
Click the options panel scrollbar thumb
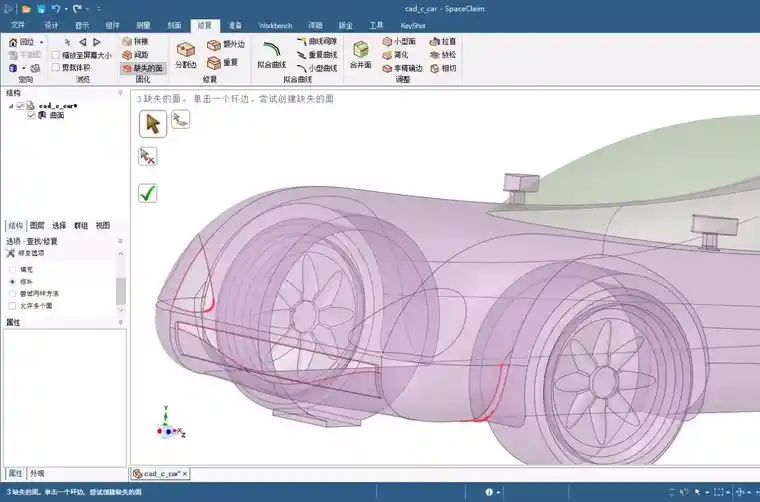click(x=121, y=290)
